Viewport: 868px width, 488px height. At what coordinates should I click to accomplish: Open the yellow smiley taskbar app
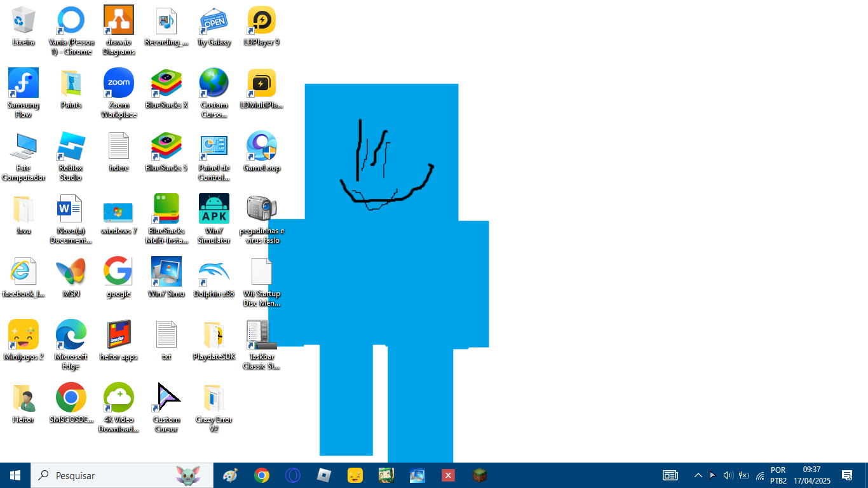click(355, 475)
